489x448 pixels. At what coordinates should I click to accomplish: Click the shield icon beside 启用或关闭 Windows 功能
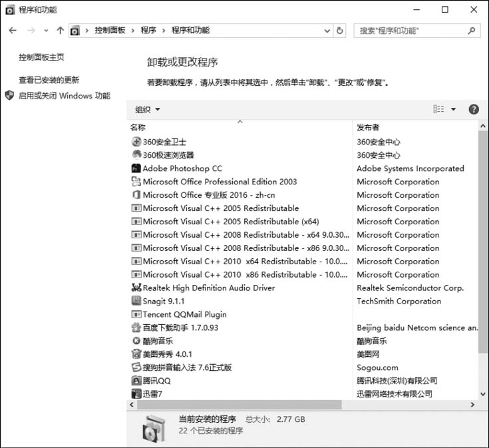10,95
